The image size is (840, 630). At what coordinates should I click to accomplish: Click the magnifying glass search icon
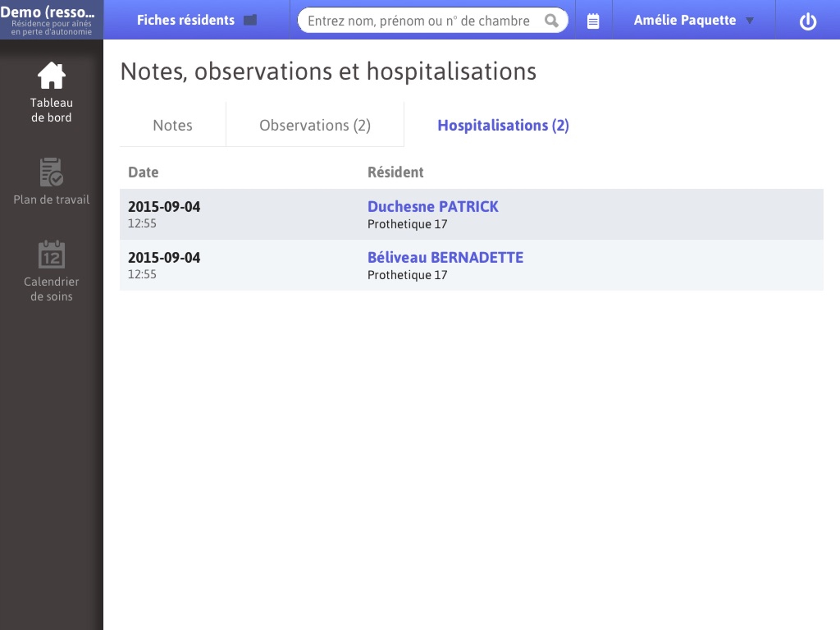551,21
